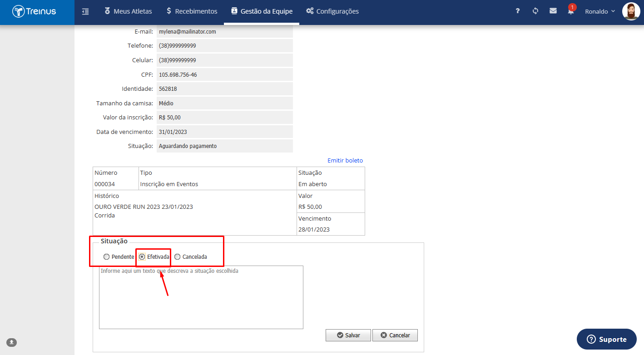Click the upload icon at bottom left
644x355 pixels.
[12, 342]
